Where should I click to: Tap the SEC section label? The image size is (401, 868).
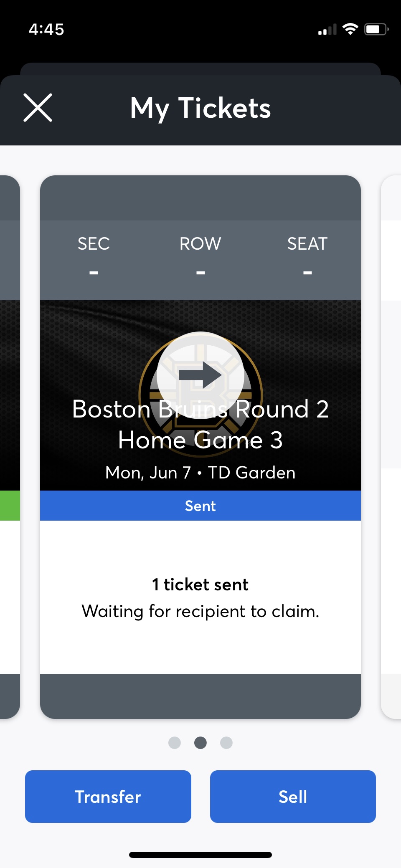[x=94, y=244]
